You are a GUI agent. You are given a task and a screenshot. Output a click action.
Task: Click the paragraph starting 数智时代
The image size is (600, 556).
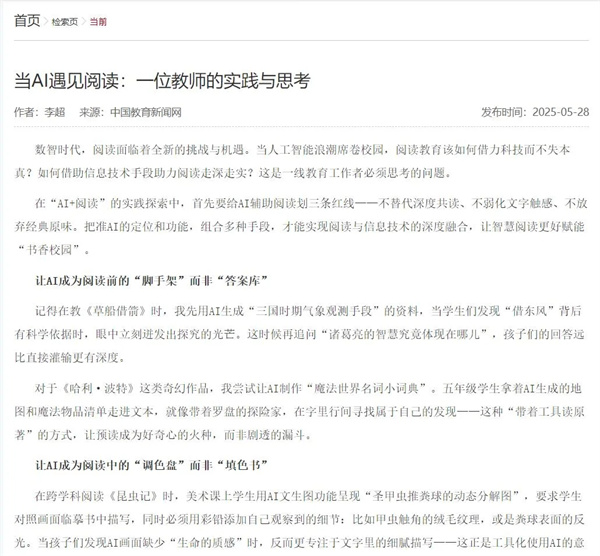click(x=293, y=161)
